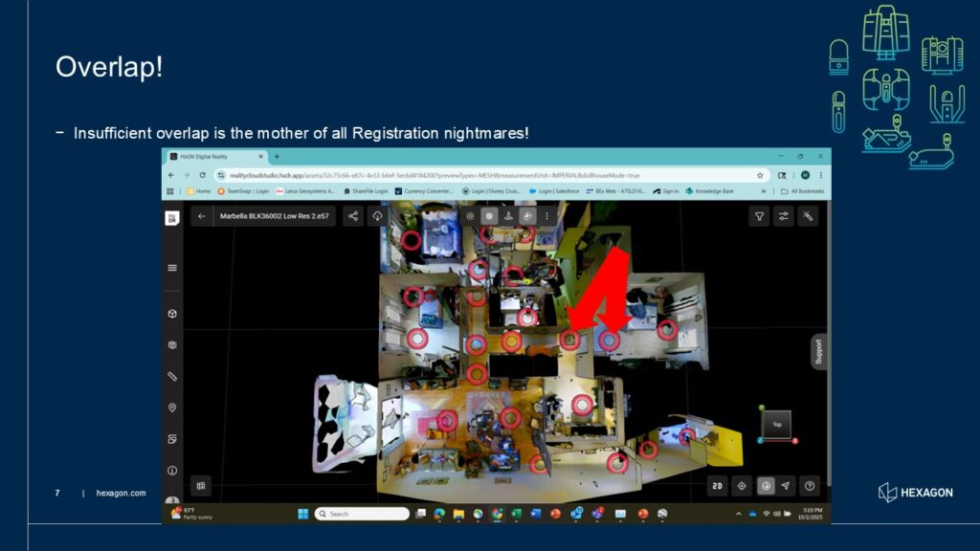Open the display settings sliders icon

[784, 216]
